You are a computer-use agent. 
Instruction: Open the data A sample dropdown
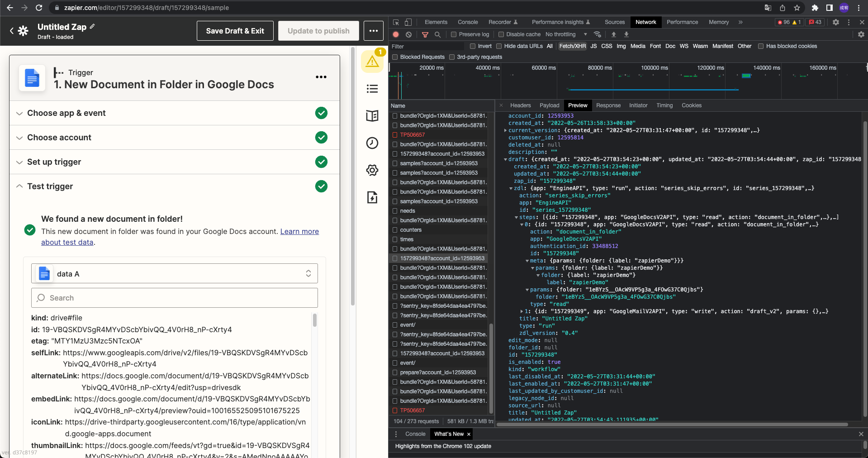(x=175, y=273)
